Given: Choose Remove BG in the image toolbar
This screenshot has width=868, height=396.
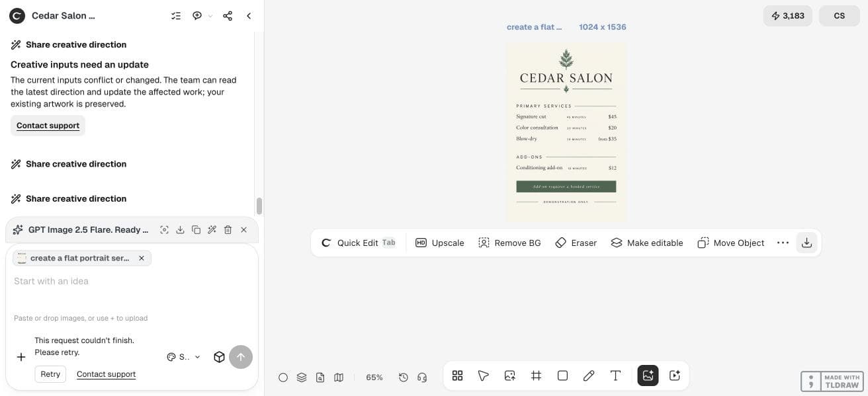Looking at the screenshot, I should click(x=509, y=243).
